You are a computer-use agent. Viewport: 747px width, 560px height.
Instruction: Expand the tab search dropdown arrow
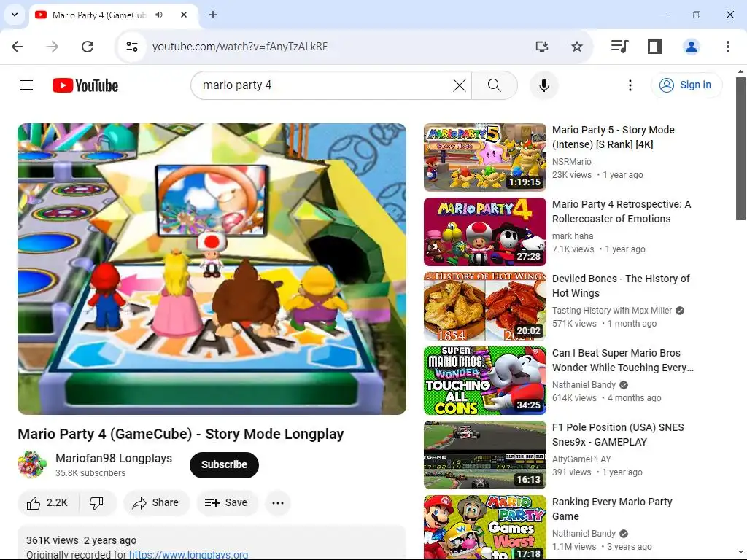click(x=15, y=15)
